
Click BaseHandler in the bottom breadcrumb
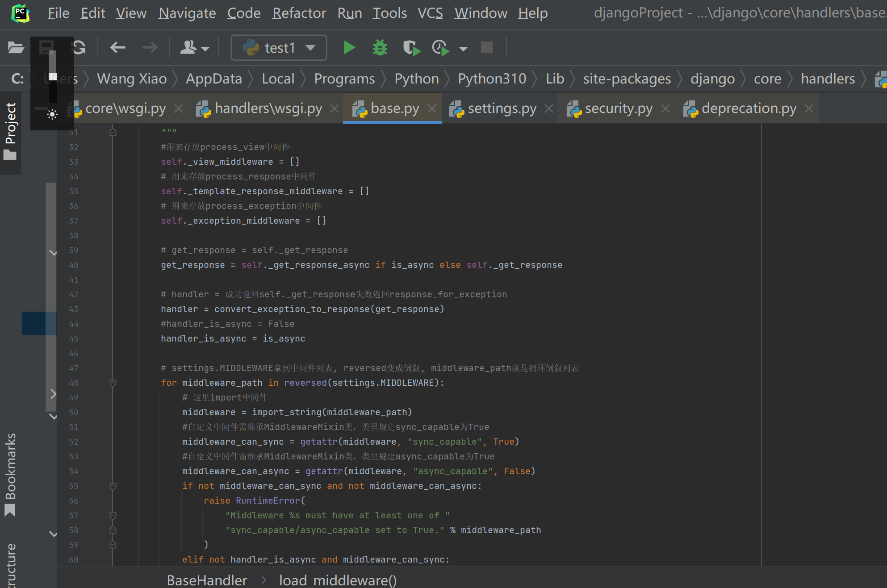tap(207, 580)
